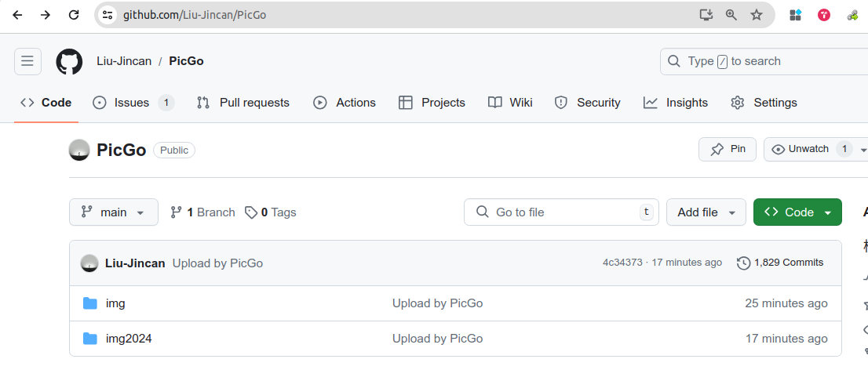Click the Public visibility badge
The height and width of the screenshot is (370, 868).
pos(174,150)
